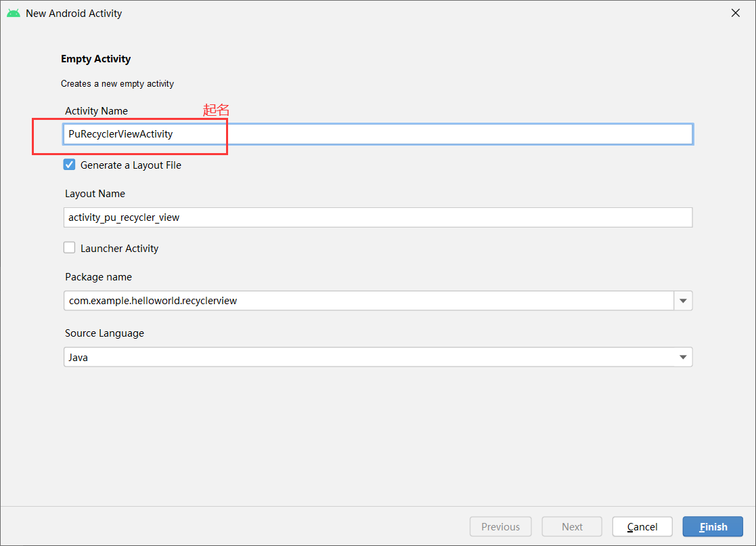Click the Package name label
This screenshot has width=756, height=546.
pos(98,277)
